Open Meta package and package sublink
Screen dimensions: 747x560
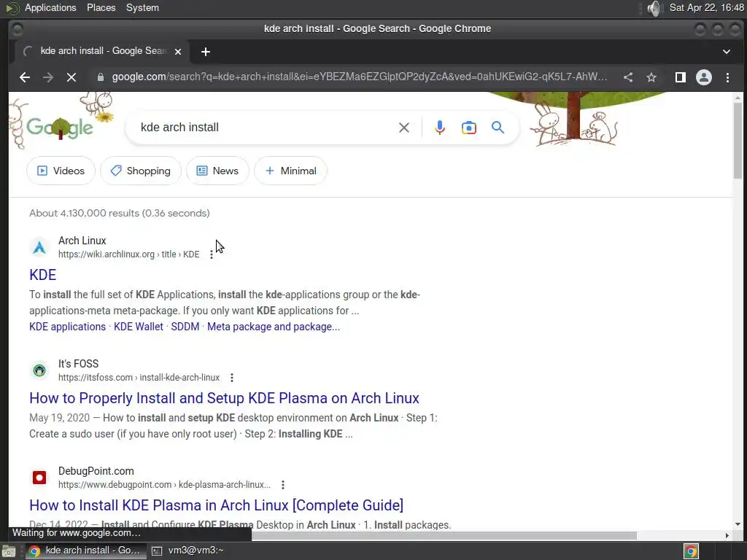tap(274, 327)
